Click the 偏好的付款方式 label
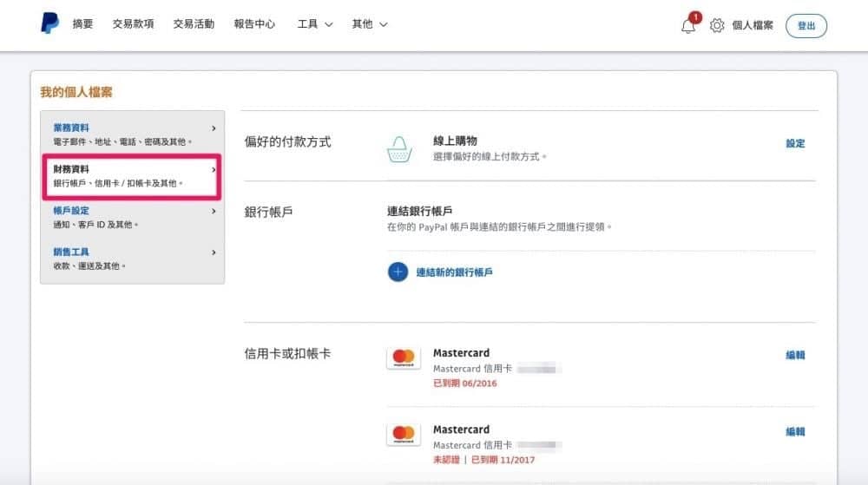The width and height of the screenshot is (868, 485). click(288, 141)
